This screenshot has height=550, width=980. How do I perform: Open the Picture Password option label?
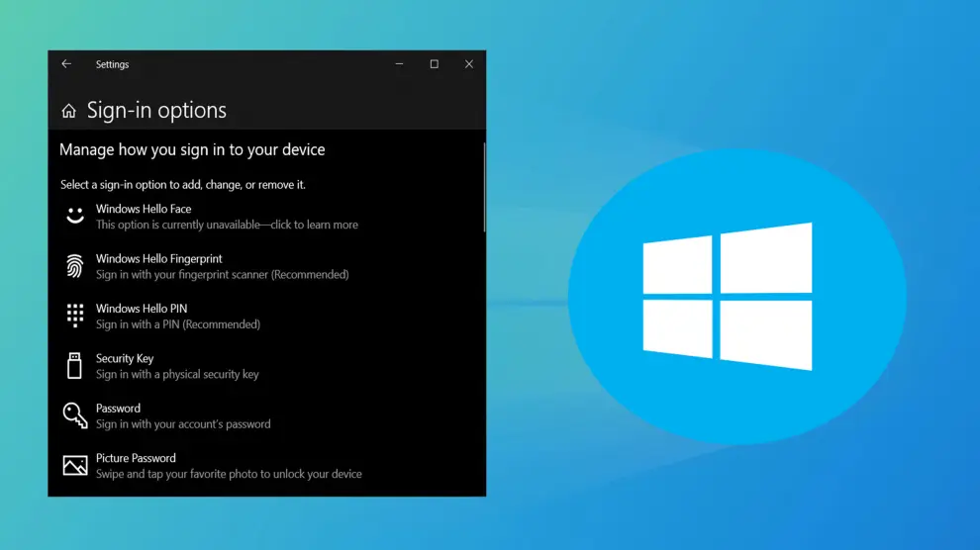coord(136,458)
